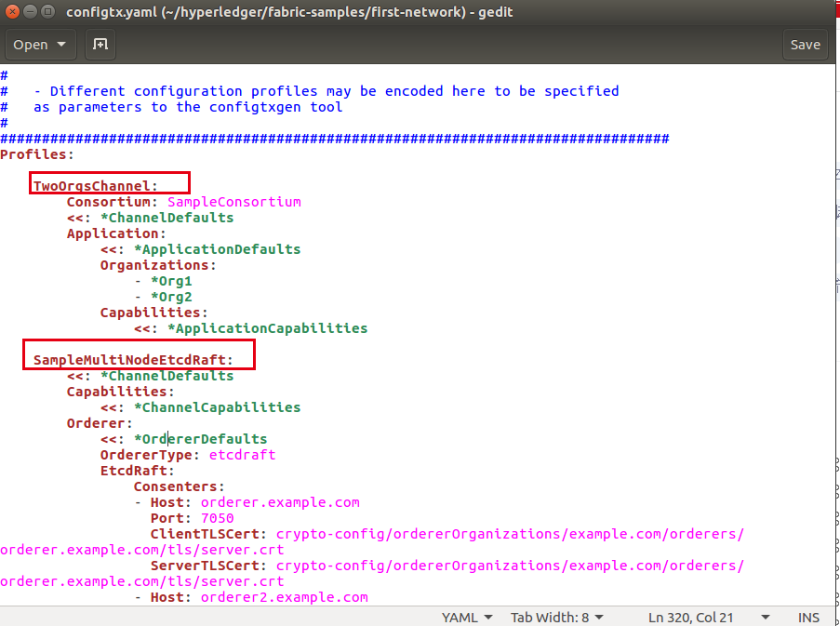Image resolution: width=840 pixels, height=626 pixels.
Task: Click the orderer2.example.com host value
Action: [x=284, y=597]
